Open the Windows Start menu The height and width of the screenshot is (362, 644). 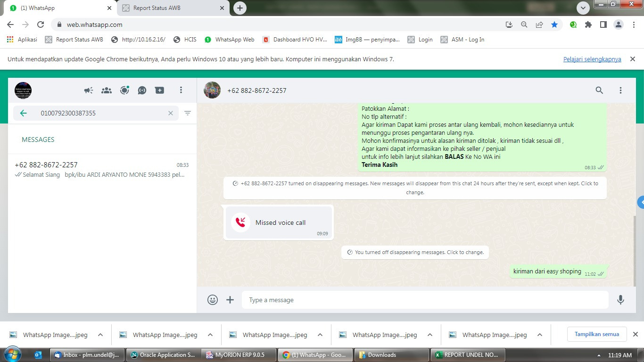point(12,354)
